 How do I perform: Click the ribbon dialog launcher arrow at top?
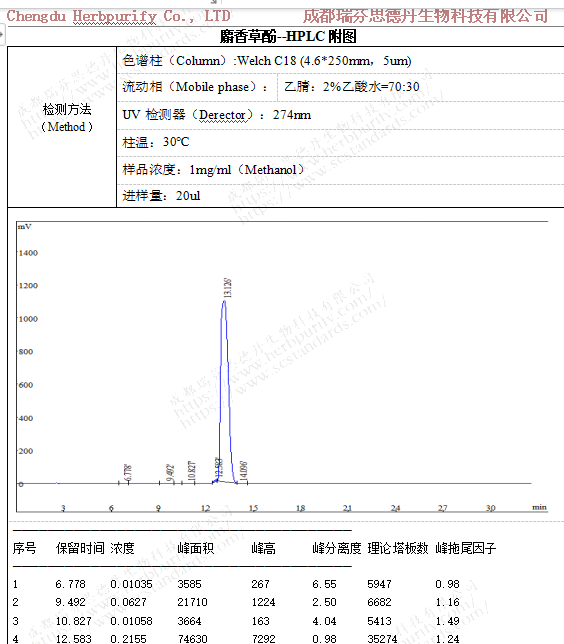pyautogui.click(x=214, y=2)
